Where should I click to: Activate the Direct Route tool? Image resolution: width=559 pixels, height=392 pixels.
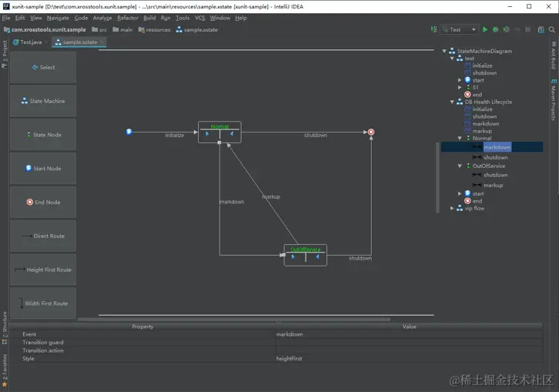tap(43, 236)
